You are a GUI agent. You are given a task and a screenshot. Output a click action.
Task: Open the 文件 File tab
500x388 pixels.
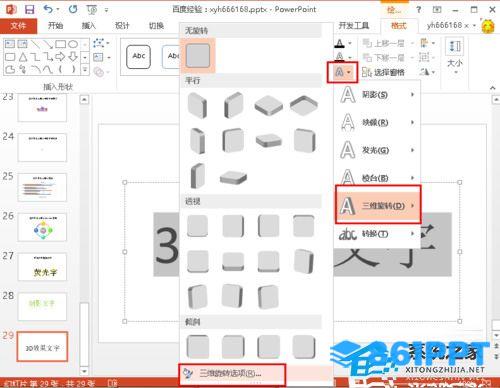tap(18, 26)
